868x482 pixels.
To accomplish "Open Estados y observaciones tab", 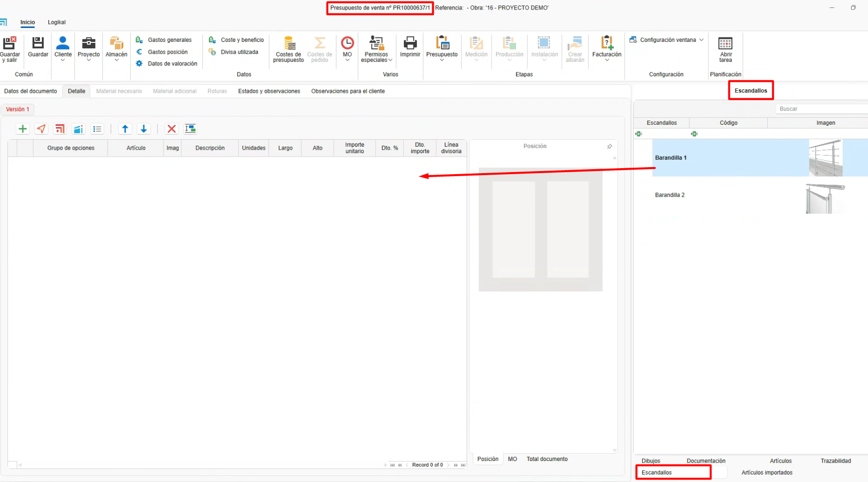I will (x=269, y=91).
